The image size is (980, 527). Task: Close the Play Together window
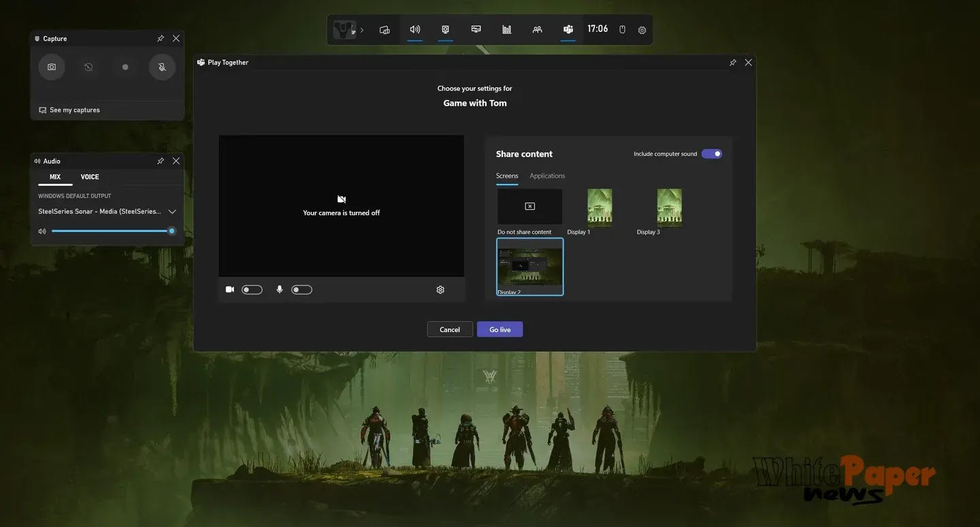click(x=749, y=63)
